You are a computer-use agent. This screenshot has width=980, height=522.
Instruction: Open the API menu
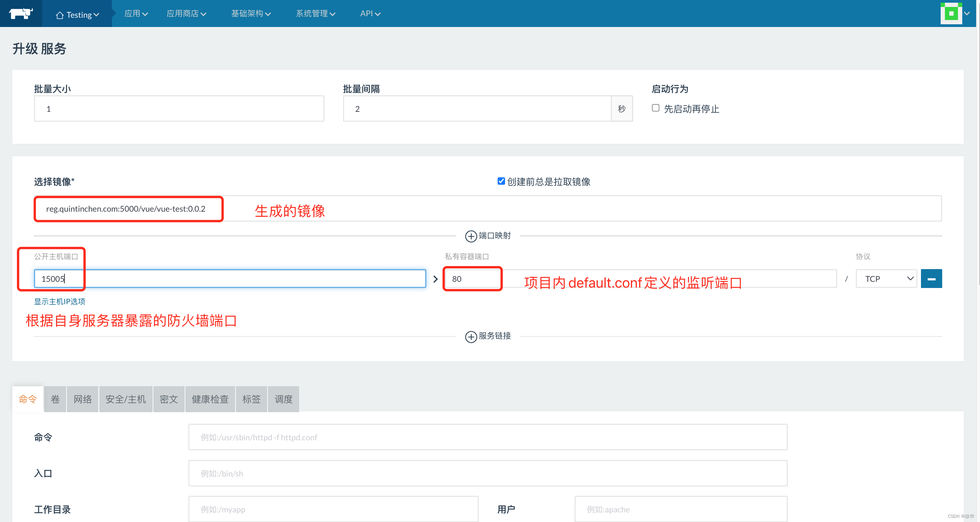(x=370, y=13)
